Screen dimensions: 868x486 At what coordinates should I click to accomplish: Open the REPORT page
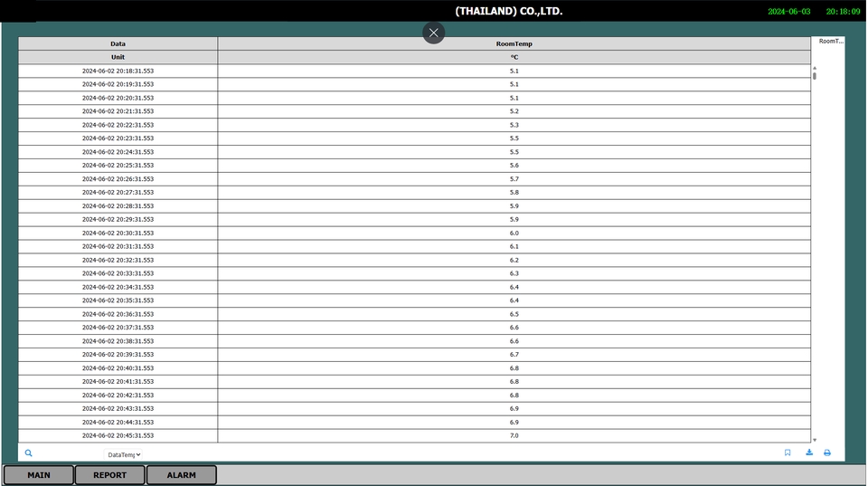tap(109, 475)
